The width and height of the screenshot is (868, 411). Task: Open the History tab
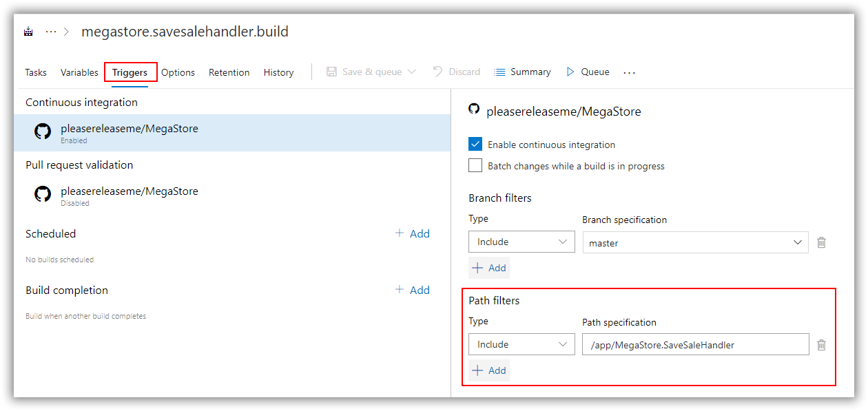[278, 72]
